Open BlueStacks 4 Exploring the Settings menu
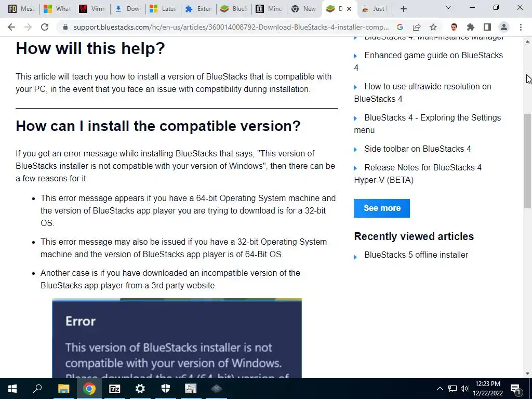Image resolution: width=532 pixels, height=399 pixels. (x=427, y=124)
